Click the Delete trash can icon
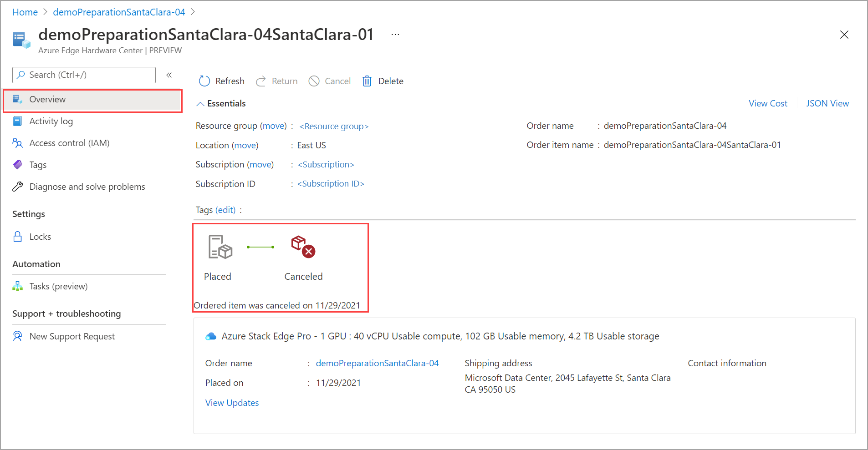This screenshot has height=450, width=868. (367, 81)
